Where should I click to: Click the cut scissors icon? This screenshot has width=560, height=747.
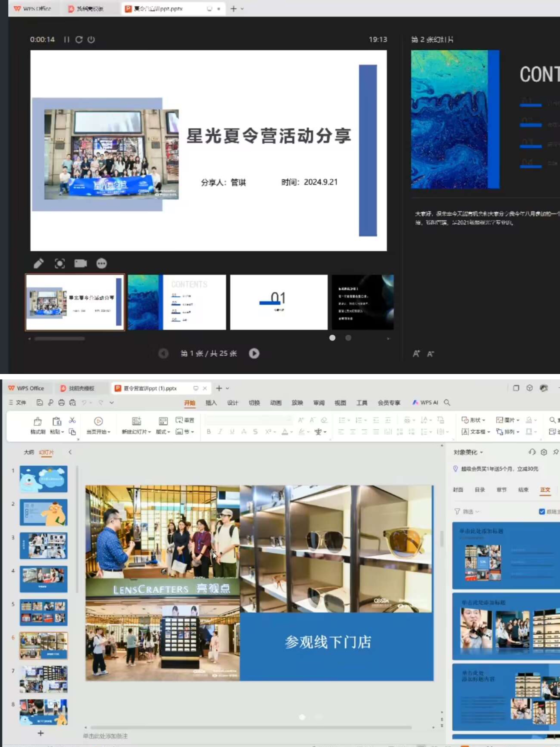click(x=72, y=420)
